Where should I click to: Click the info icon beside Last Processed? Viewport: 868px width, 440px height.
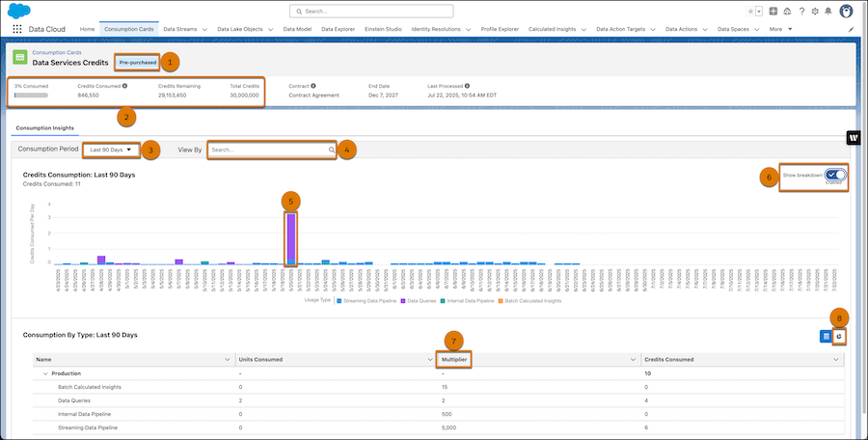[467, 86]
